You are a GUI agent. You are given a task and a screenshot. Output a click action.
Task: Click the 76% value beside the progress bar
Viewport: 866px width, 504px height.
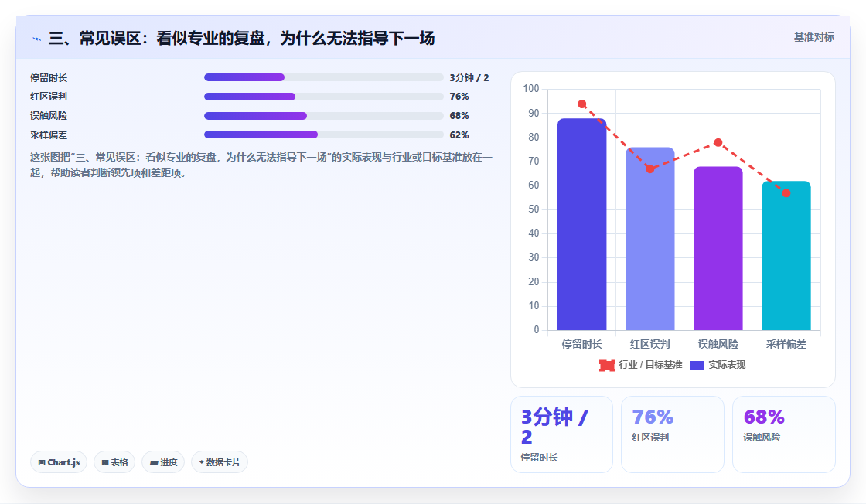(x=459, y=97)
